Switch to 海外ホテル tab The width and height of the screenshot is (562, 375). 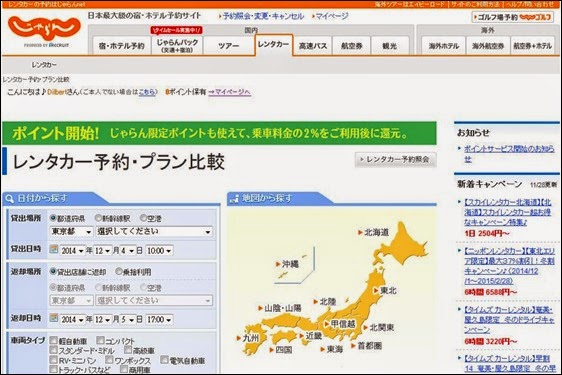444,46
